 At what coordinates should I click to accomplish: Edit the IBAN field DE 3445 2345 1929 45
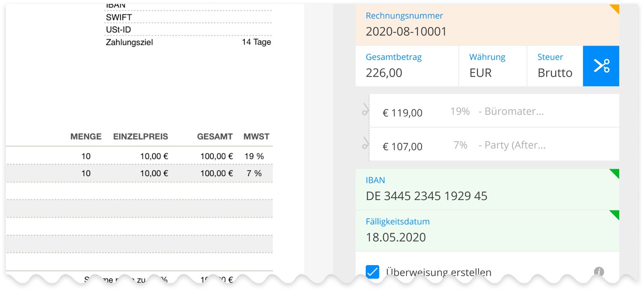(487, 189)
